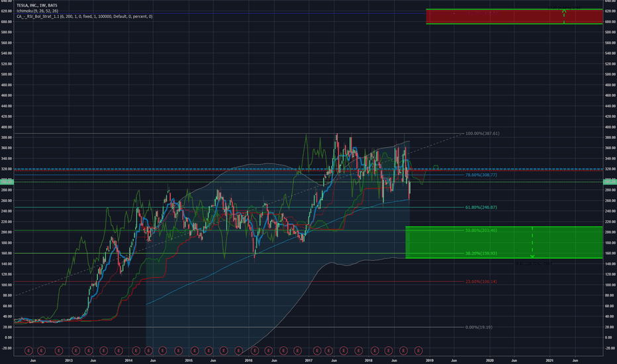Click the green up arrow inside the red zone

(564, 16)
